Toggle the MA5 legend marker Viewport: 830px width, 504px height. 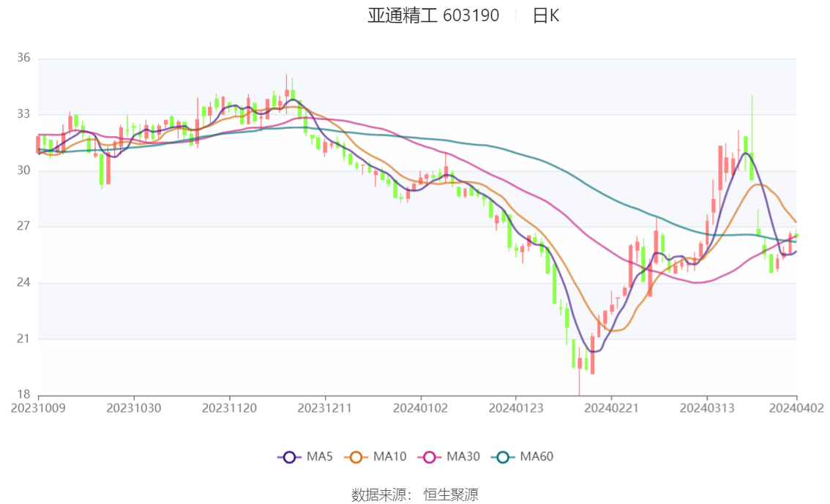(x=289, y=457)
